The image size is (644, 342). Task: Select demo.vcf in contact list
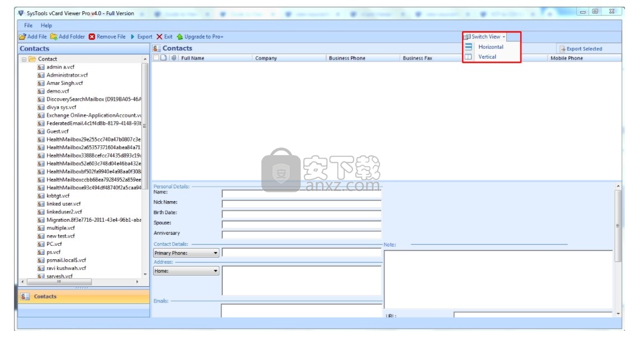[x=58, y=91]
